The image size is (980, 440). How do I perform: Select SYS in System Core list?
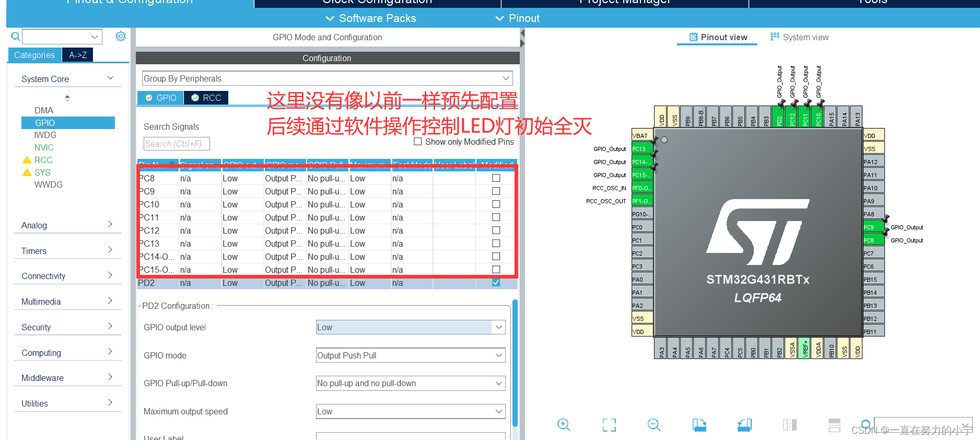coord(42,172)
